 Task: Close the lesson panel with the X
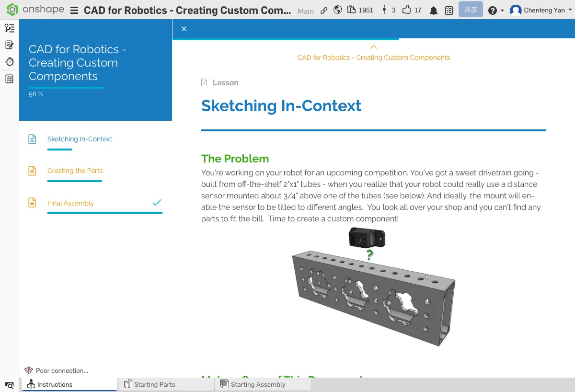184,29
